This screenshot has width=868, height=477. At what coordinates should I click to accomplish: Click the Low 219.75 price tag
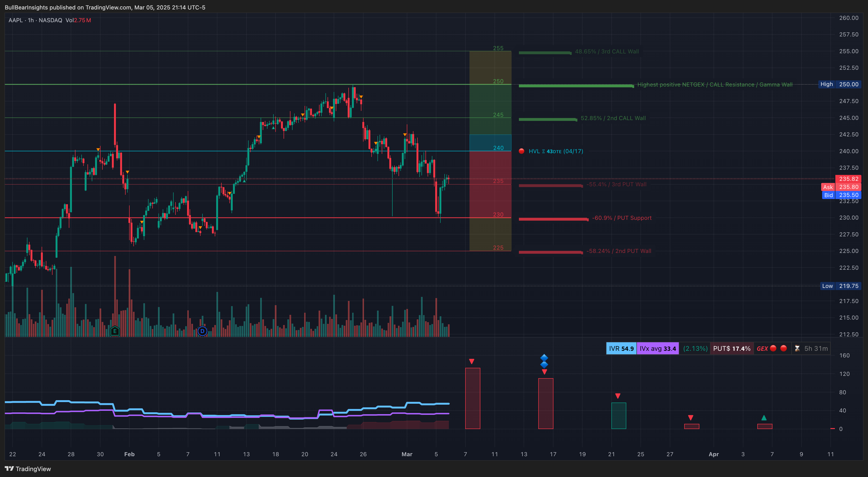(x=841, y=286)
